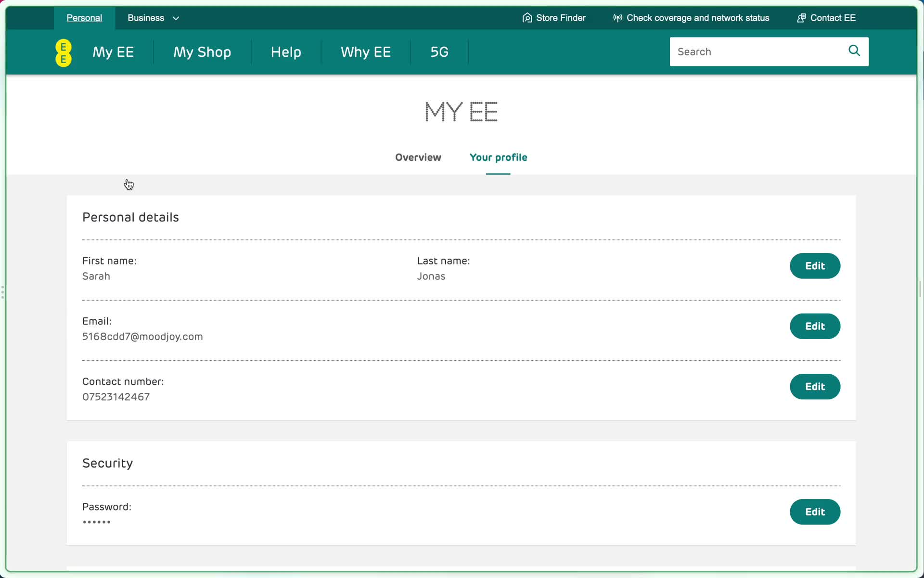The image size is (924, 578).
Task: Click the Security heading
Action: (x=107, y=463)
